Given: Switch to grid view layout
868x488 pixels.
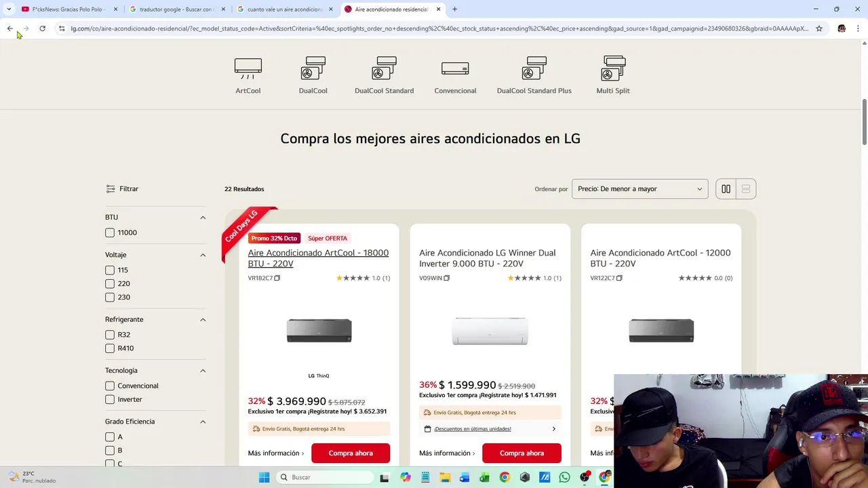Looking at the screenshot, I should pos(726,189).
